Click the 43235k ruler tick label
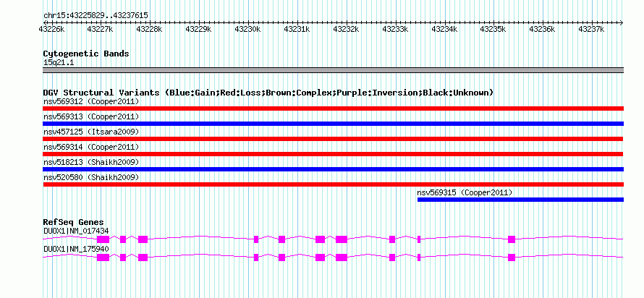Viewport: 644px width, 298px height. (493, 30)
